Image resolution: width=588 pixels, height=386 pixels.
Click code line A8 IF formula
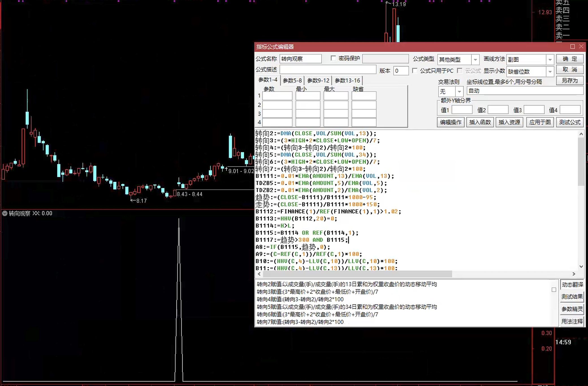(x=293, y=247)
